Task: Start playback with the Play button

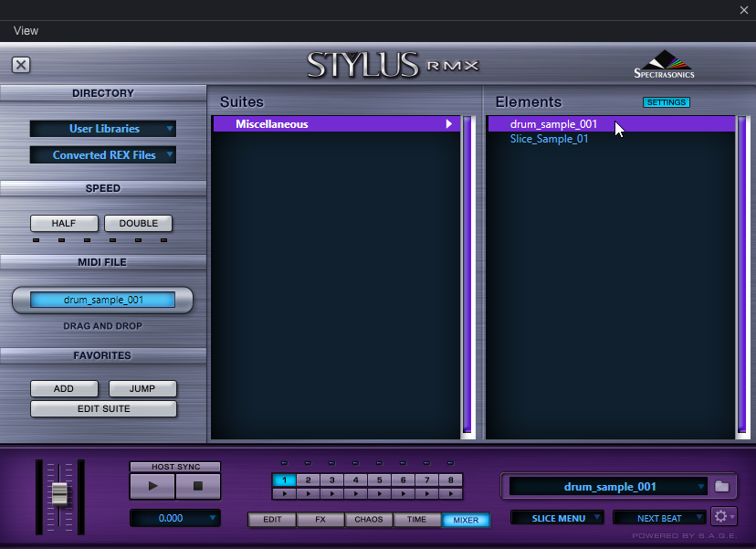Action: point(152,486)
